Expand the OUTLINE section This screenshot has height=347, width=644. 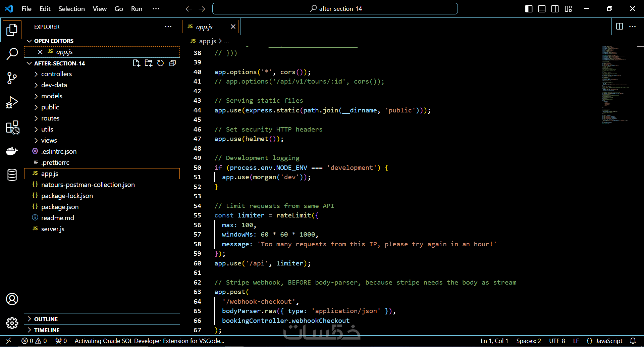[x=46, y=319]
